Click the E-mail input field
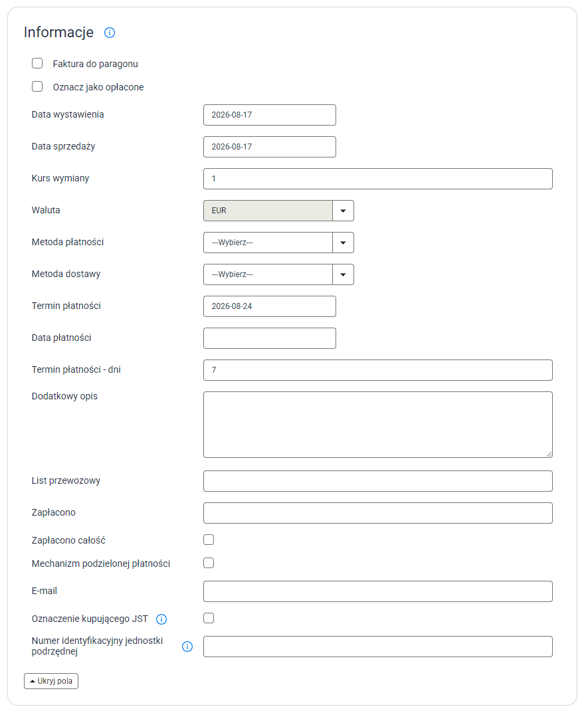588x715 pixels. click(x=378, y=591)
